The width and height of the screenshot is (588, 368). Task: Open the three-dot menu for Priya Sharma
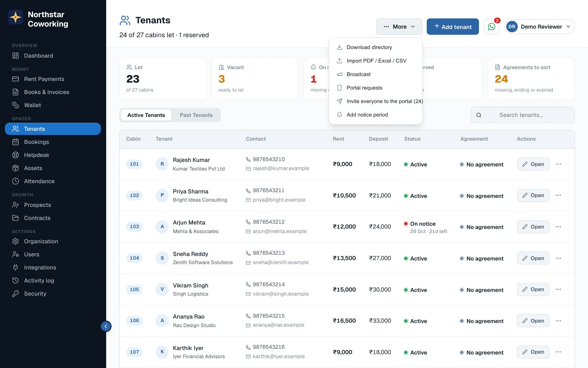coord(558,195)
